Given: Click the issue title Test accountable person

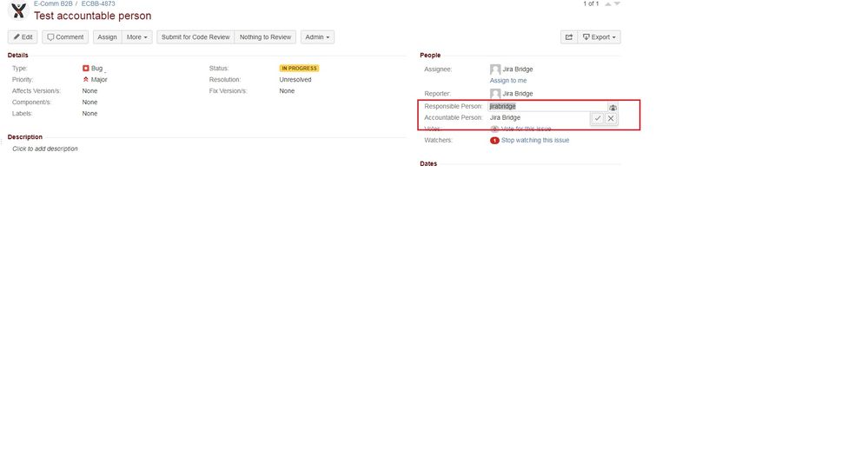Looking at the screenshot, I should 92,16.
